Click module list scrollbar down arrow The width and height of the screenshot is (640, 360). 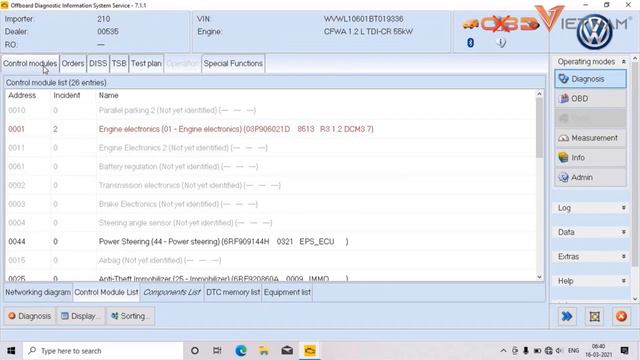(539, 277)
